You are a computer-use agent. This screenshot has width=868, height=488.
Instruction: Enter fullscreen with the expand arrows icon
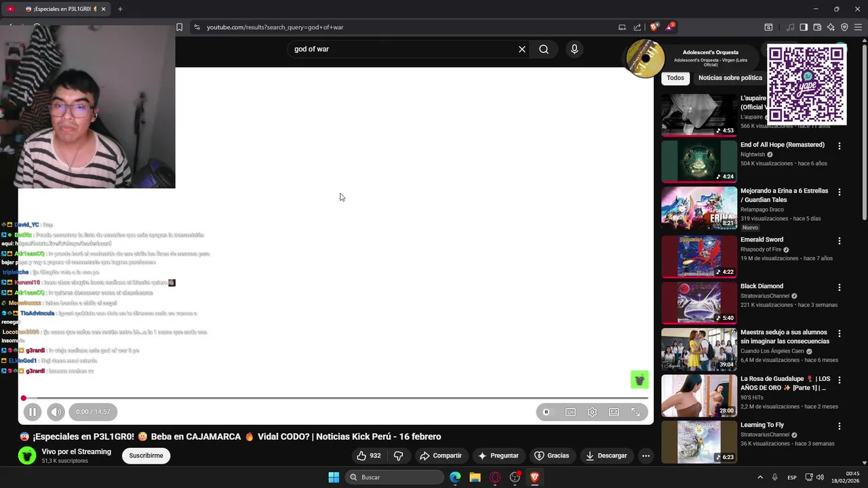[x=635, y=412]
